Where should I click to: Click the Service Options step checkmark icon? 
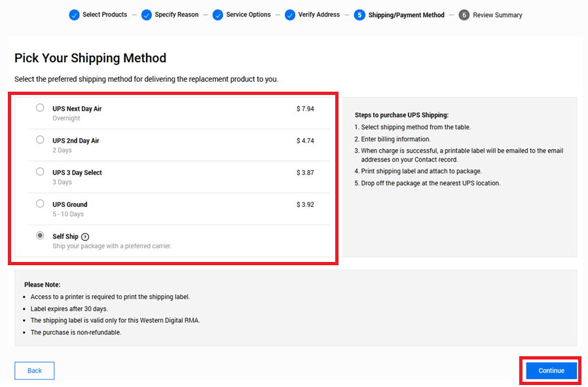[x=218, y=15]
